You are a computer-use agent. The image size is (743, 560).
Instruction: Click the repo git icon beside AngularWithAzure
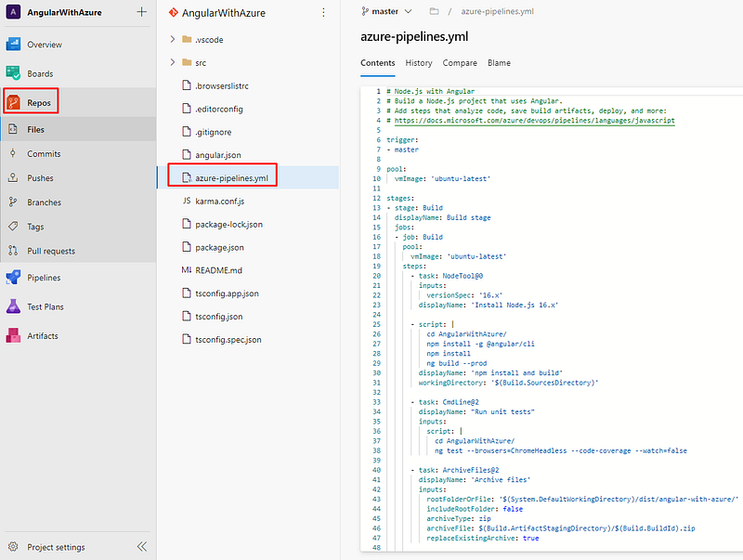[x=174, y=13]
